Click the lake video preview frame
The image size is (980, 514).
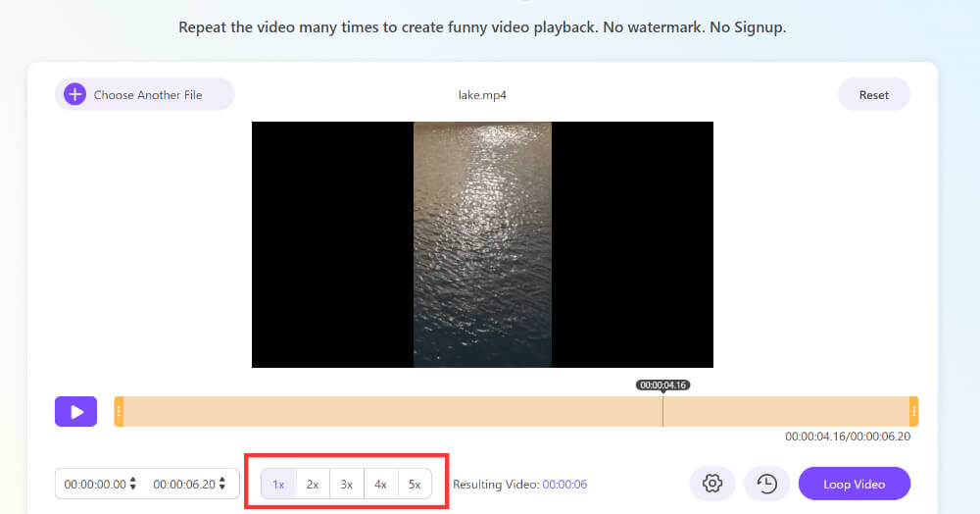(x=482, y=244)
